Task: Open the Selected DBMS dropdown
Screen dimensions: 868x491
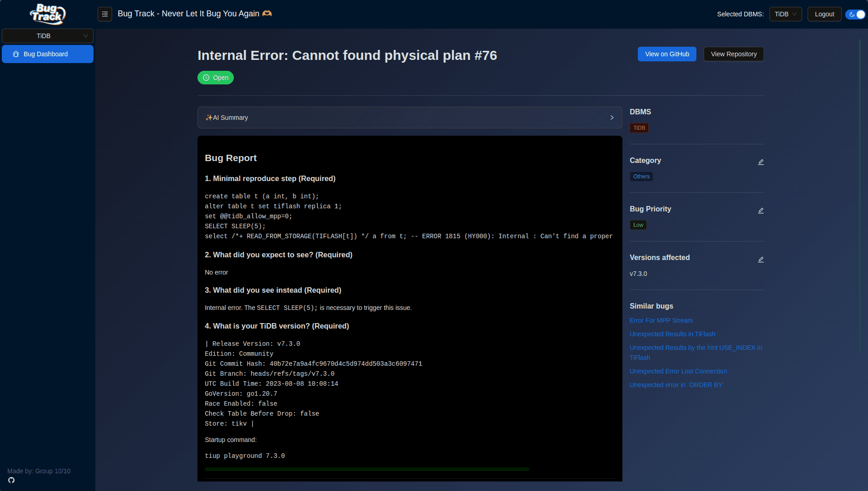Action: [785, 14]
